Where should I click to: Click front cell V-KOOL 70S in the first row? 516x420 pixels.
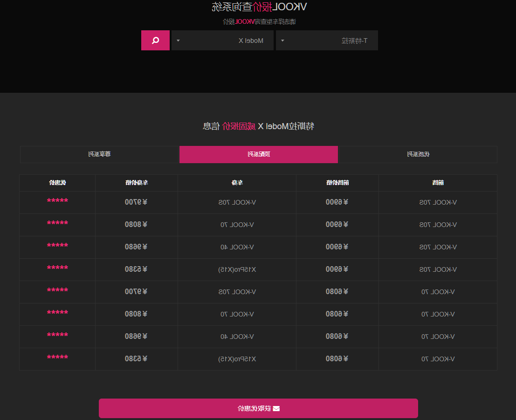click(438, 202)
